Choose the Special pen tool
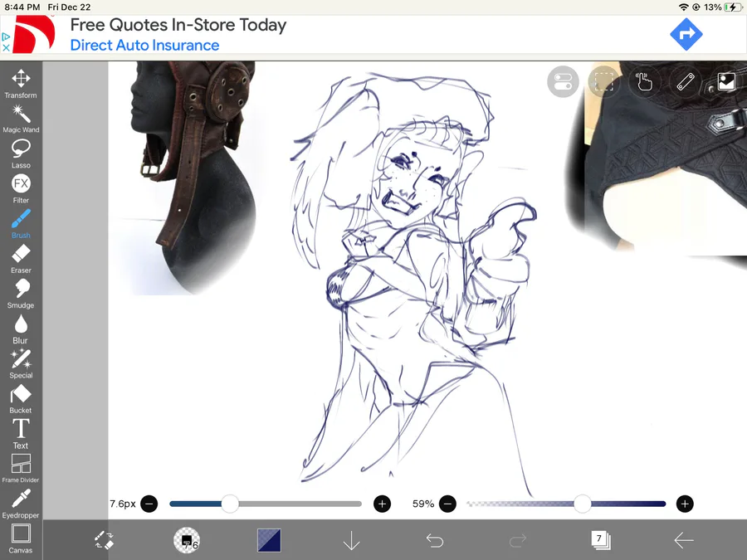This screenshot has width=747, height=560. [21, 364]
